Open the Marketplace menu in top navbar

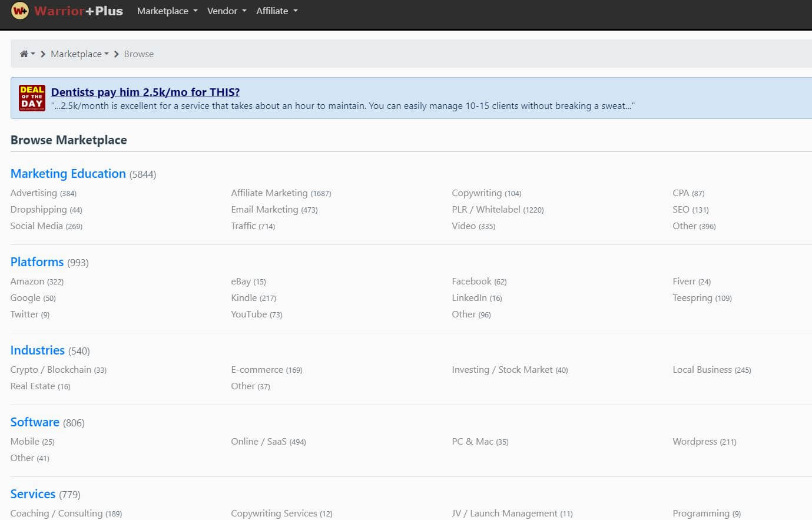tap(167, 11)
